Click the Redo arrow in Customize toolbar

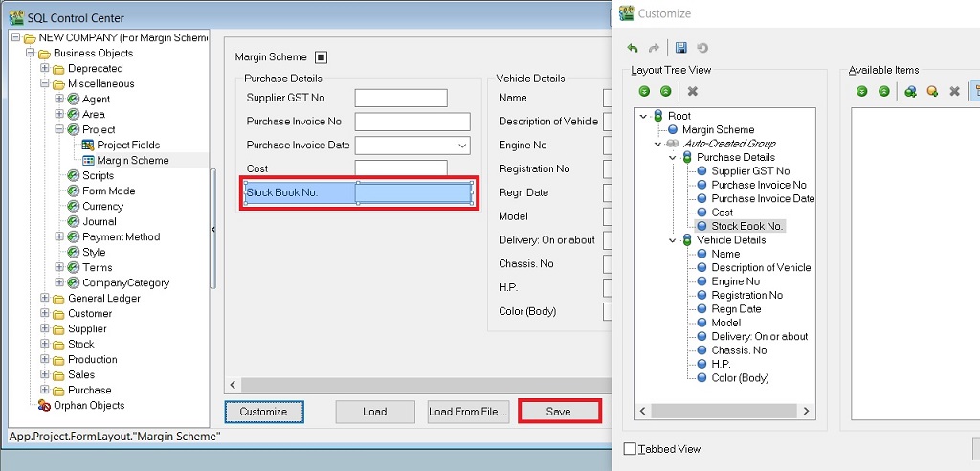[x=654, y=48]
